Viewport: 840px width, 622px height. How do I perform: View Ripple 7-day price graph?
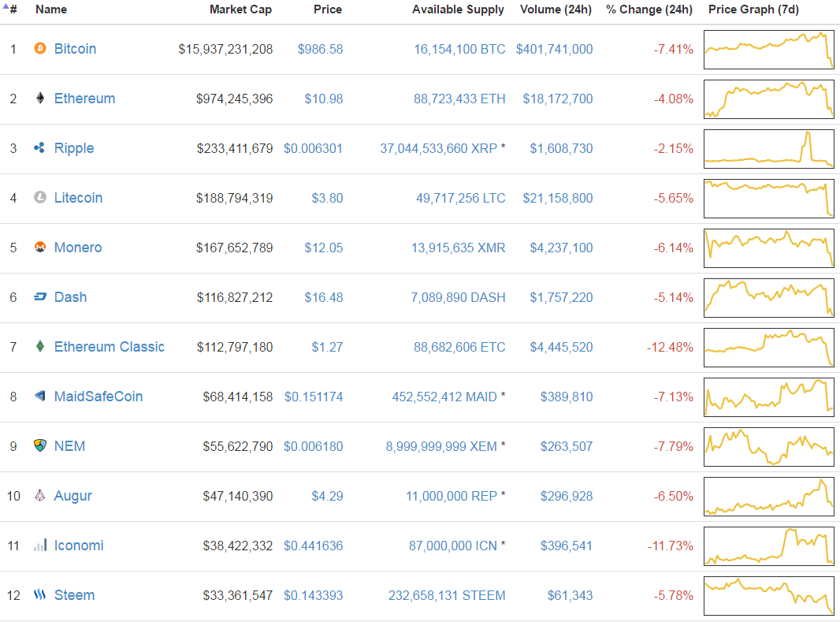[769, 149]
